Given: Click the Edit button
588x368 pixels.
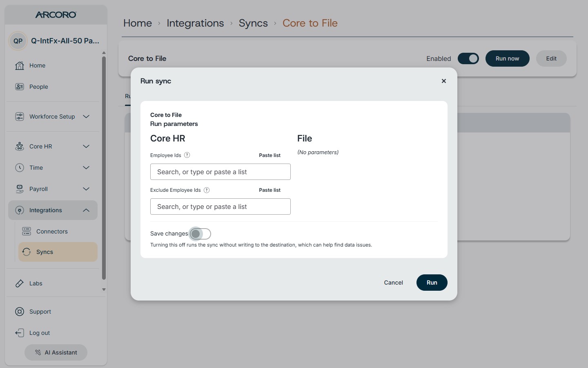Looking at the screenshot, I should coord(551,58).
